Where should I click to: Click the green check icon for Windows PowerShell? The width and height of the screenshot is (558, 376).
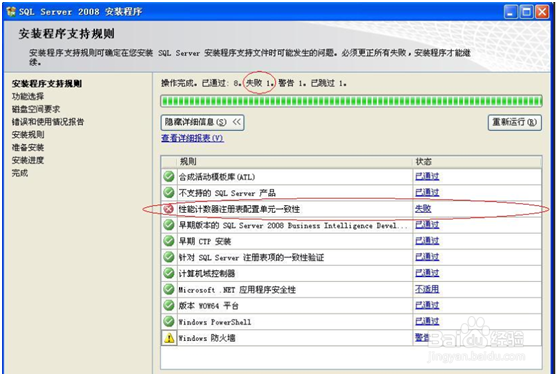pos(169,321)
